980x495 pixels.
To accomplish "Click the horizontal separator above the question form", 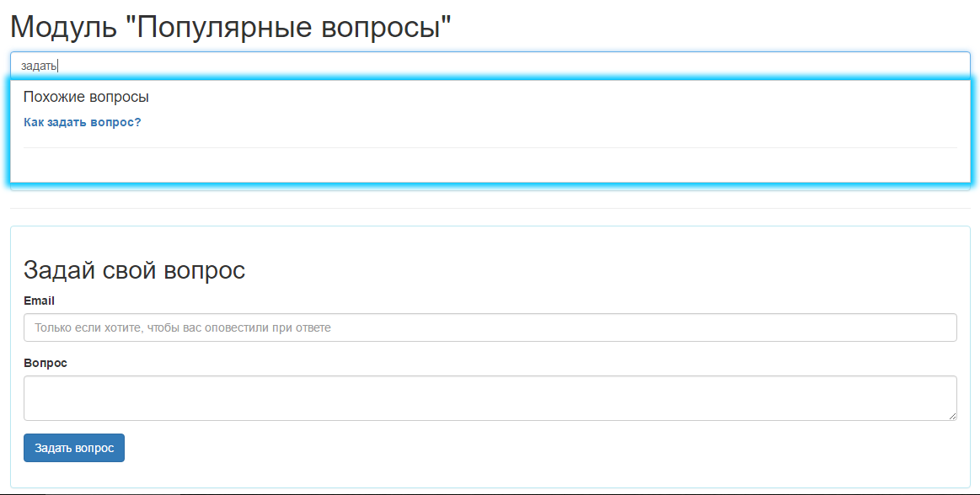I will [490, 208].
